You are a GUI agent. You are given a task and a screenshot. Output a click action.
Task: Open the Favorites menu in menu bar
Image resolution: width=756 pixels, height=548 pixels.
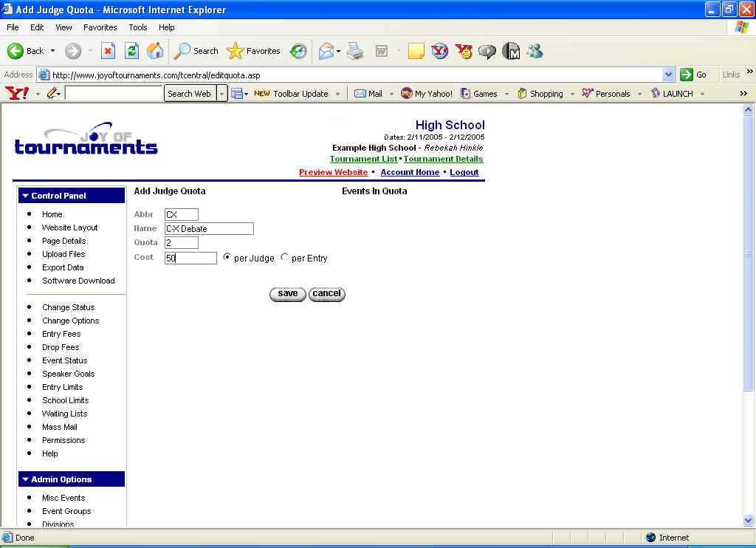(x=100, y=27)
